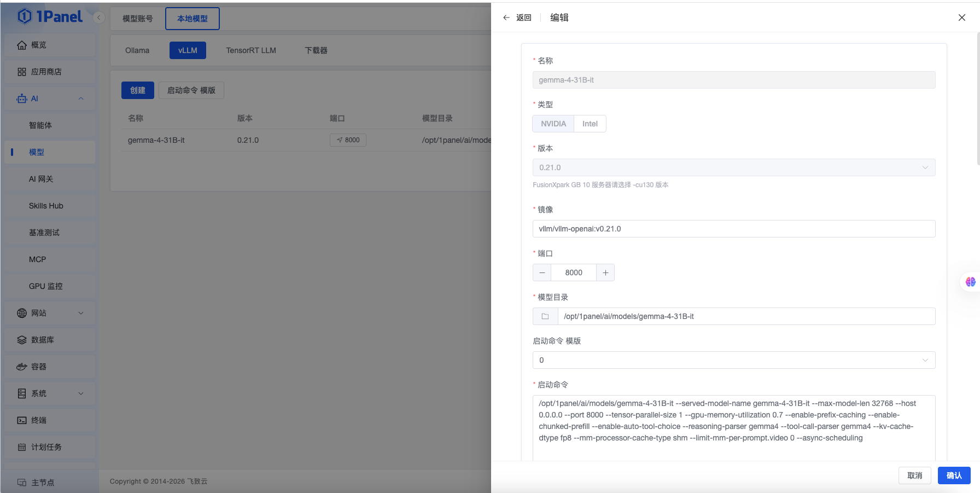The height and width of the screenshot is (493, 980).
Task: Select the 模型 sidebar item
Action: coord(50,152)
